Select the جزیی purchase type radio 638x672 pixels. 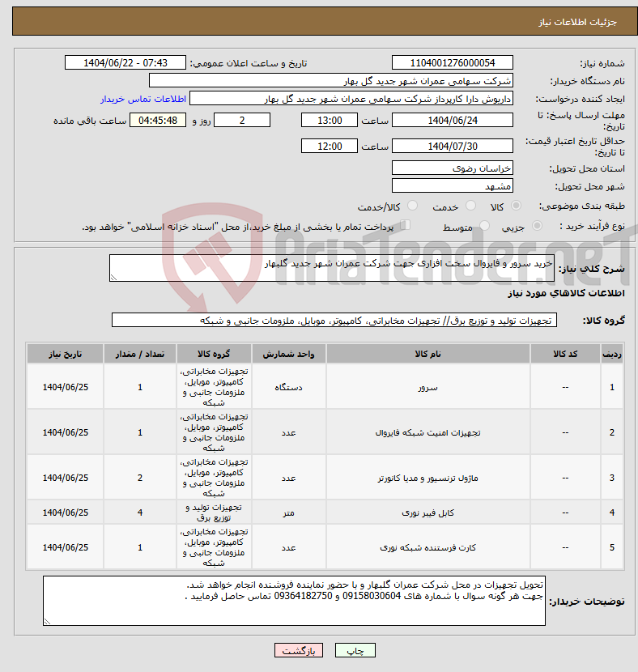tap(537, 225)
